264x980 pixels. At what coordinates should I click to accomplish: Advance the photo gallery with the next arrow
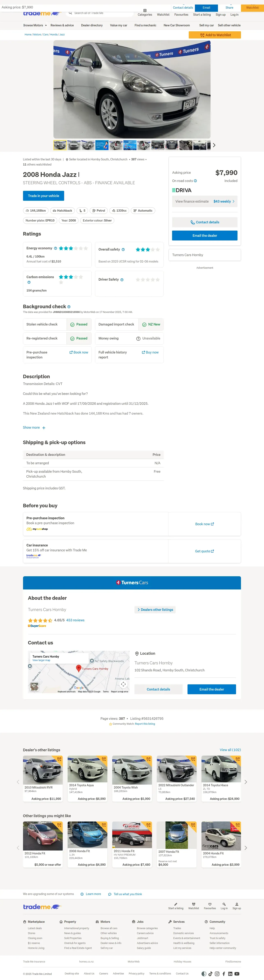214,145
